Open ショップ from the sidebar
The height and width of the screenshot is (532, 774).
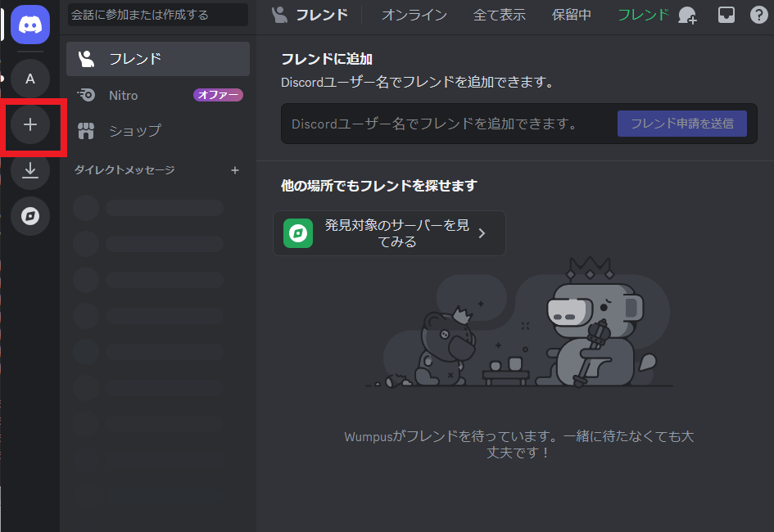158,131
